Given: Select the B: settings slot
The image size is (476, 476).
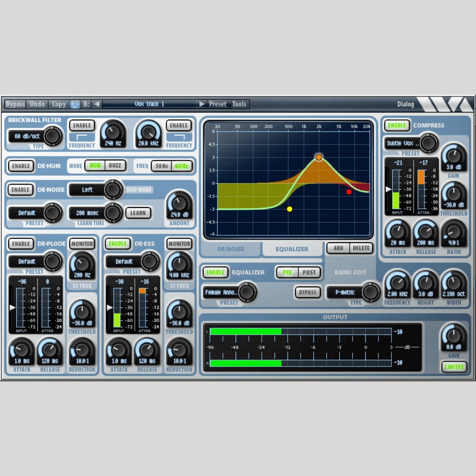Looking at the screenshot, I should [x=86, y=104].
